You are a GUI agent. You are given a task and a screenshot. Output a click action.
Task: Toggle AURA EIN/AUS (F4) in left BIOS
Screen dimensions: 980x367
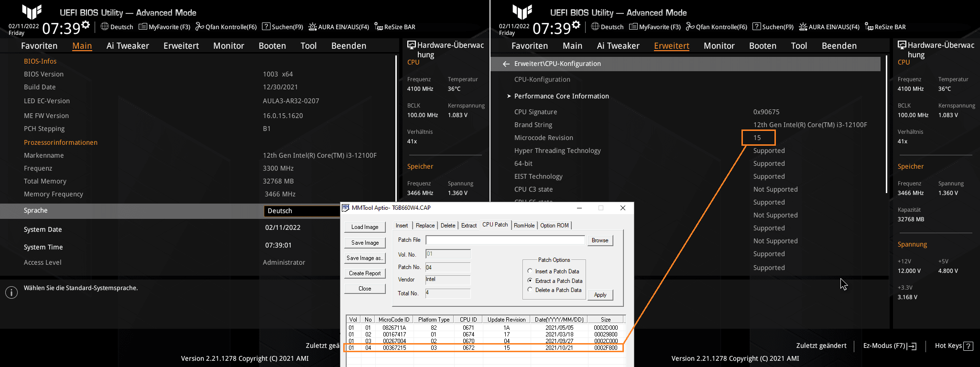[x=339, y=27]
